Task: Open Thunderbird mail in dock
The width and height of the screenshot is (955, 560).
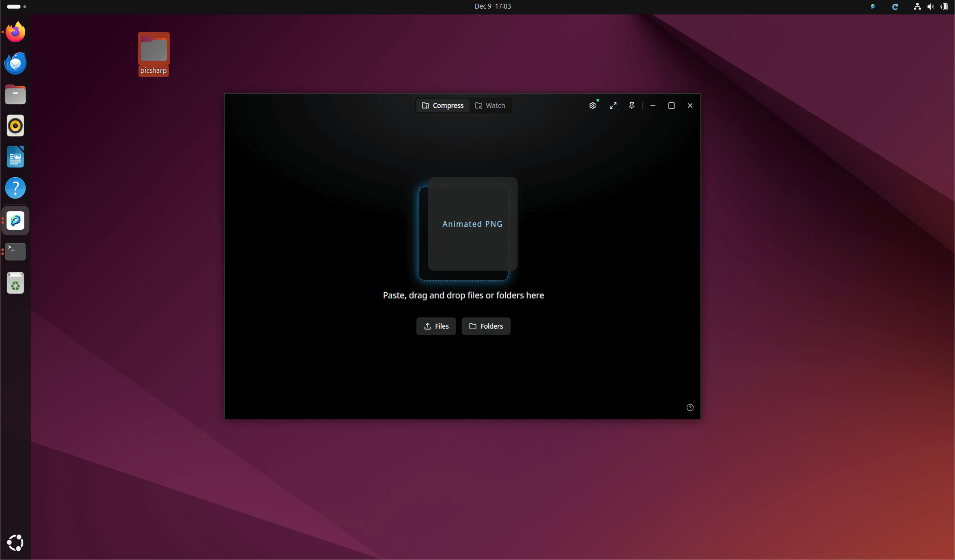Action: [15, 63]
